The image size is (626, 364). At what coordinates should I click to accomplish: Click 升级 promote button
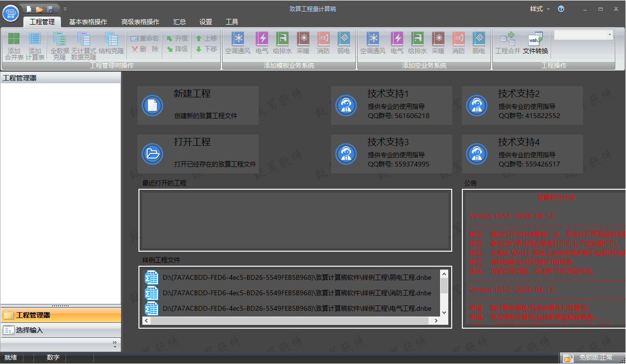click(x=177, y=38)
